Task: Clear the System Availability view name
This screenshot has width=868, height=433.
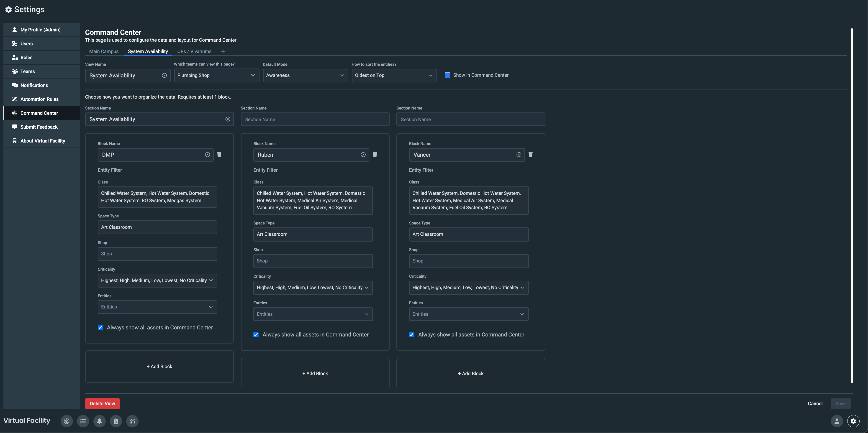Action: click(x=164, y=75)
